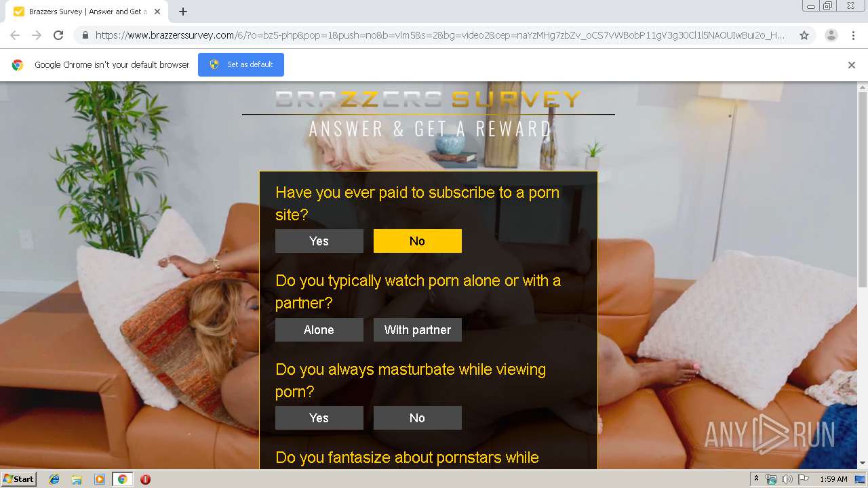The width and height of the screenshot is (868, 488).
Task: Launch Internet Explorer from the taskbar
Action: click(54, 479)
